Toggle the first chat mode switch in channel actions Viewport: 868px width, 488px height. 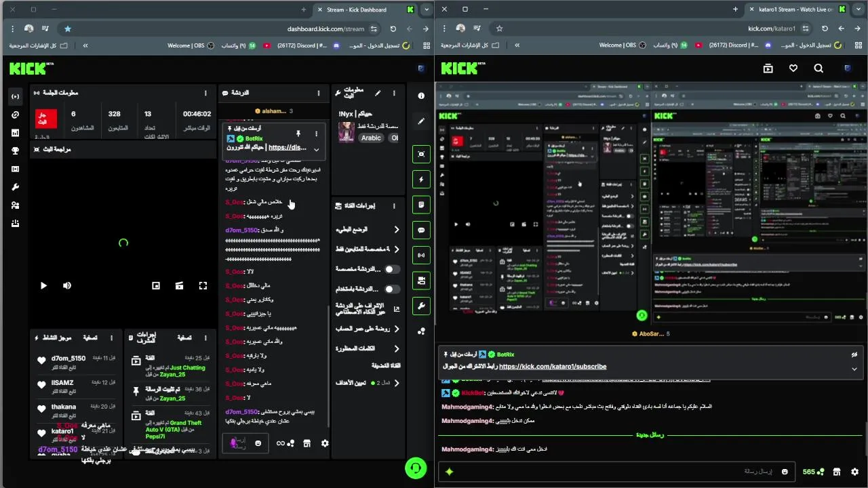[x=391, y=269]
